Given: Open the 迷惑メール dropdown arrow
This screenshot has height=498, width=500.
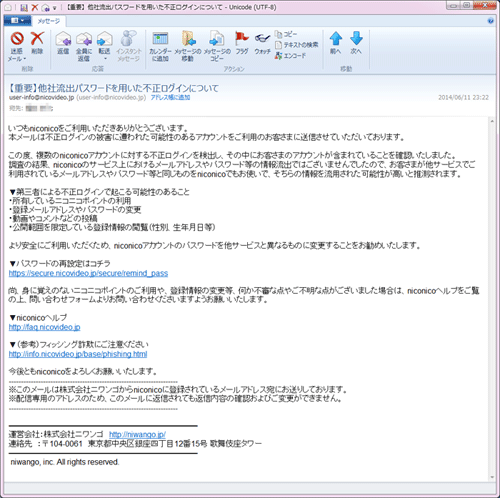Looking at the screenshot, I should (25, 59).
